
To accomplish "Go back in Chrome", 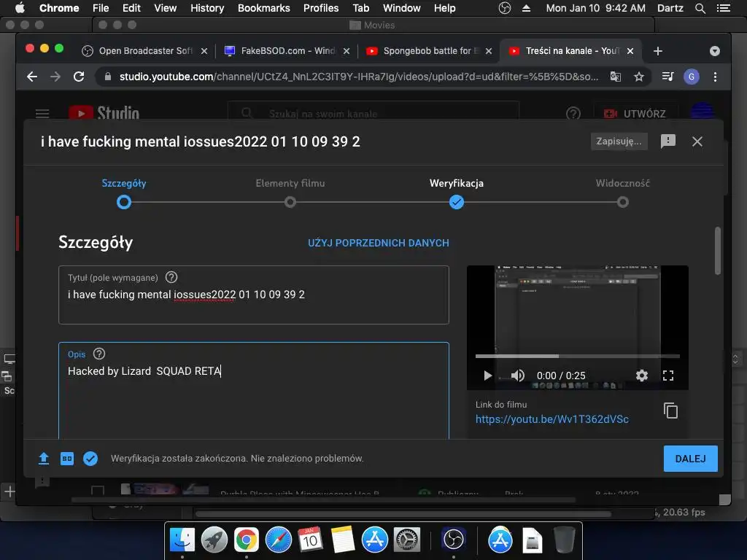I will click(32, 77).
